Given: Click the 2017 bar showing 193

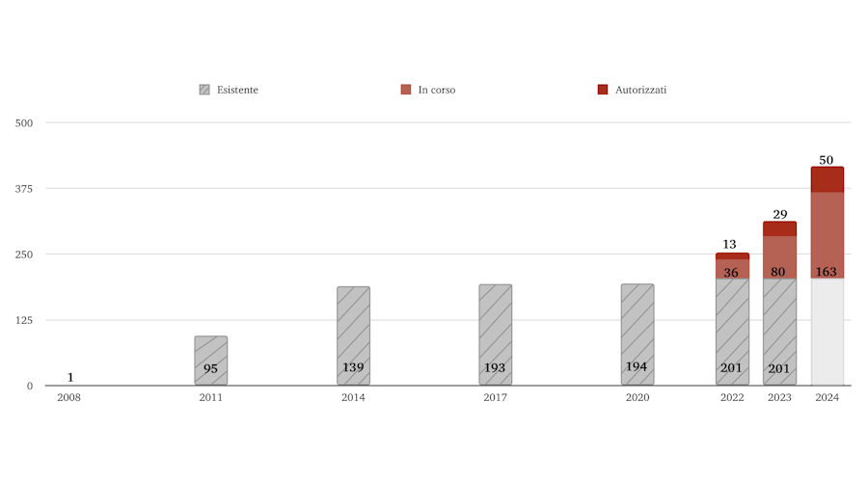Looking at the screenshot, I should (495, 333).
